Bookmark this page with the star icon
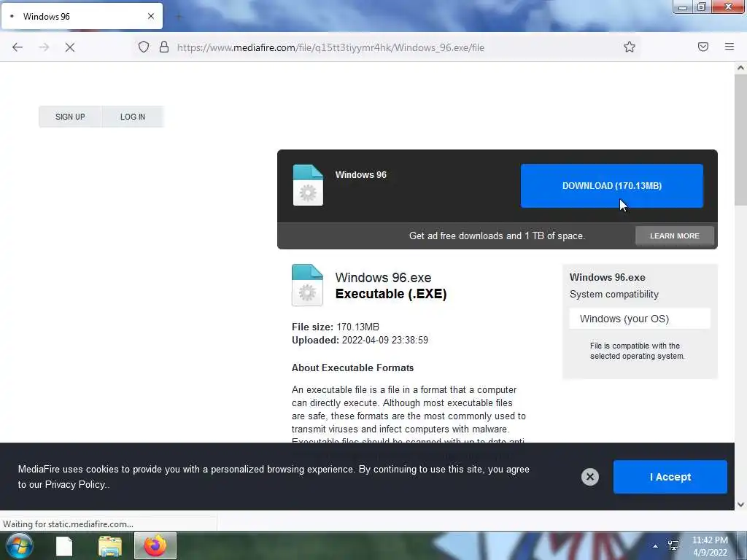This screenshot has width=747, height=560. click(x=630, y=47)
